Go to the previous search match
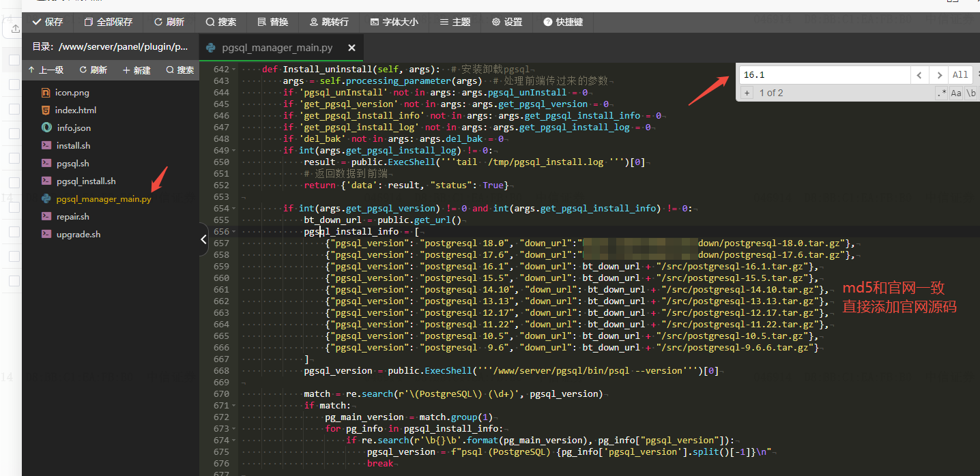980x476 pixels. [x=919, y=75]
